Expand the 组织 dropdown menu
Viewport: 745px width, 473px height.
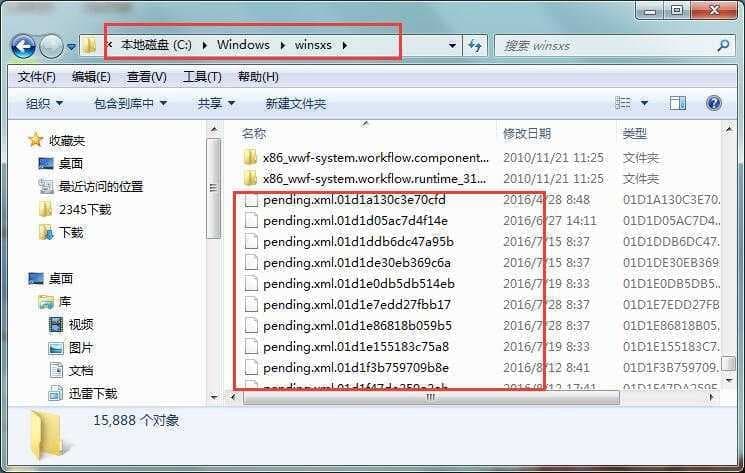44,103
